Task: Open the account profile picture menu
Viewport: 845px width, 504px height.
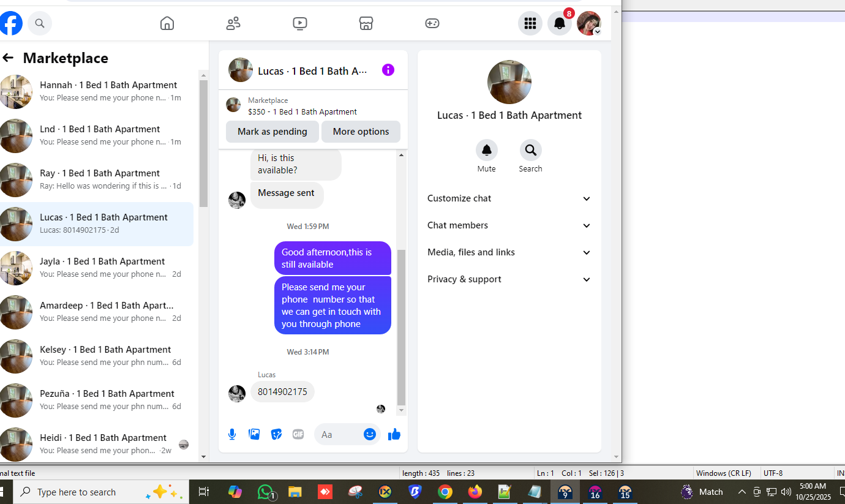Action: point(589,23)
